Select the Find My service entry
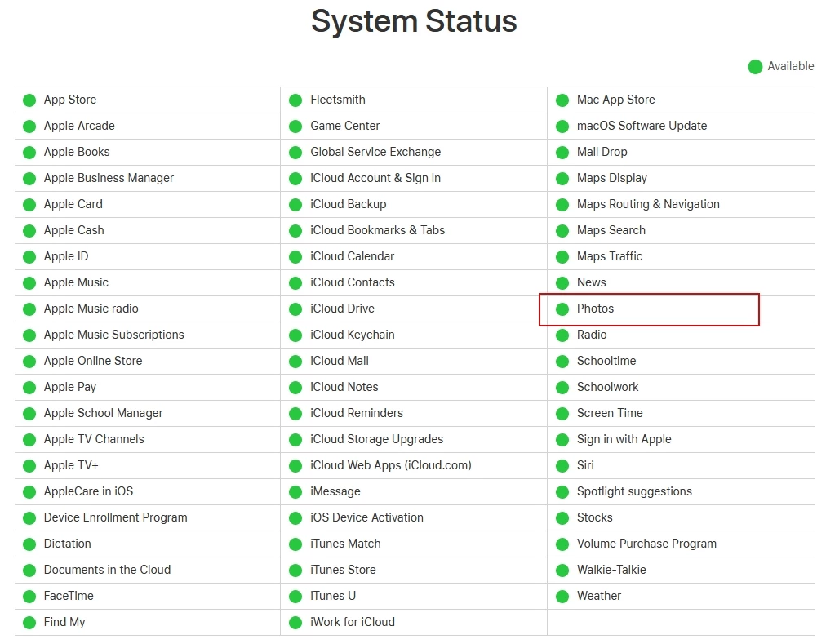Screen dimensions: 826x644 (64, 622)
